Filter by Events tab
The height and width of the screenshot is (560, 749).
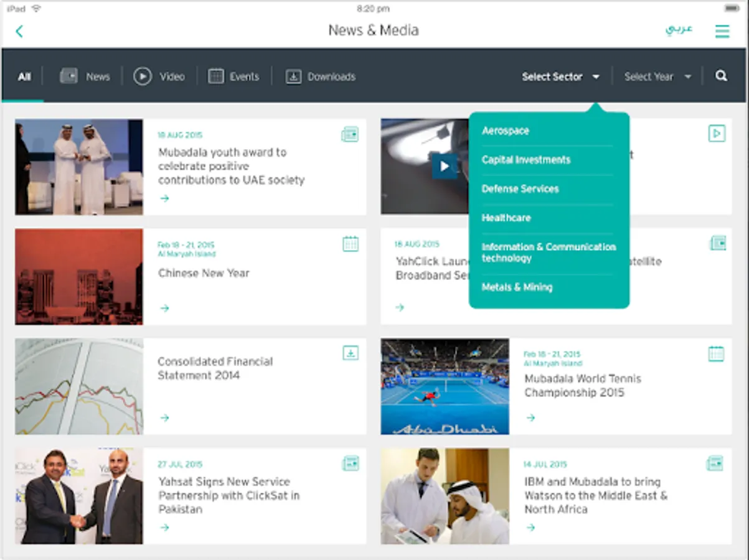click(233, 77)
